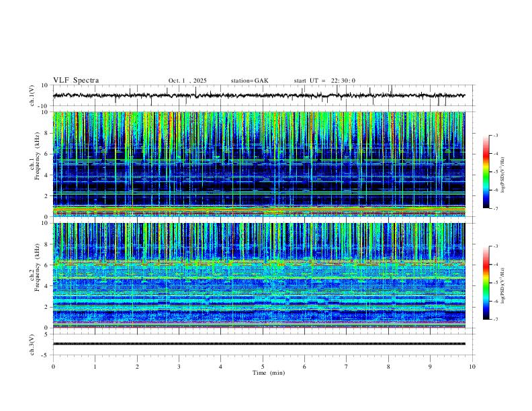Screen dimensions: 532x411
Task: Click time axis tick label "8"
Action: (388, 367)
